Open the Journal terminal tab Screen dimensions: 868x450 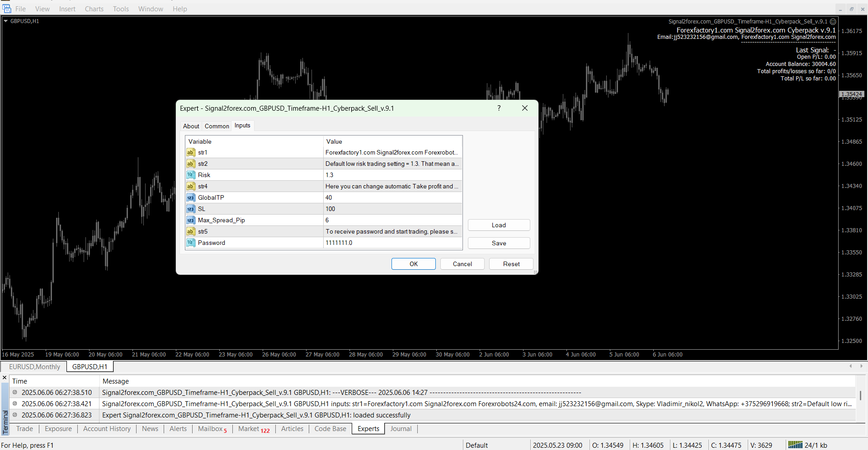(x=401, y=429)
